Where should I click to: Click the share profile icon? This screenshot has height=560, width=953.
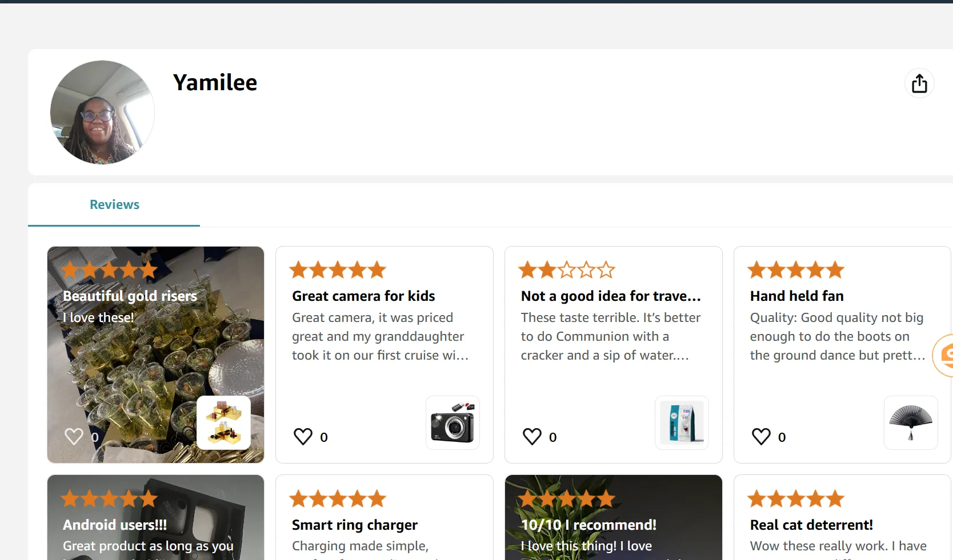[x=919, y=83]
